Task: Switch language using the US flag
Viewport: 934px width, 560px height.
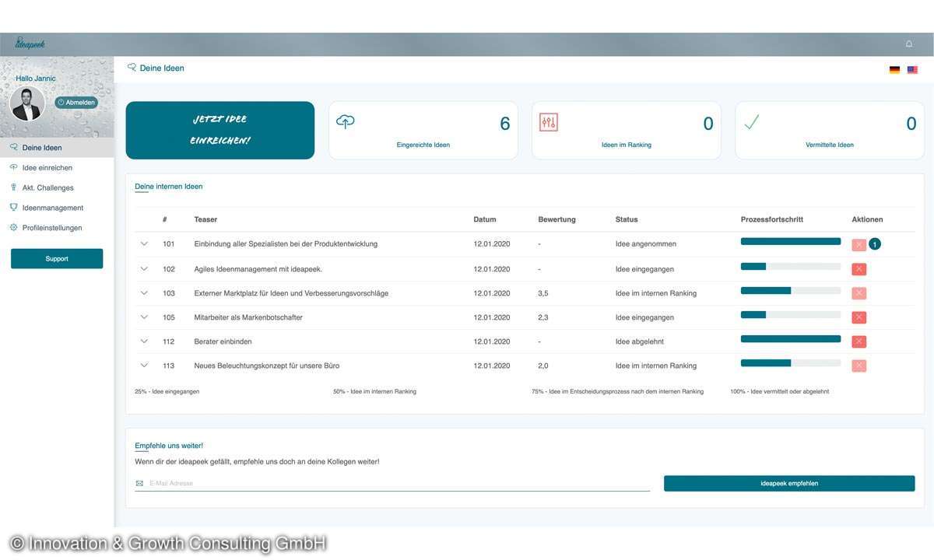Action: (x=912, y=69)
